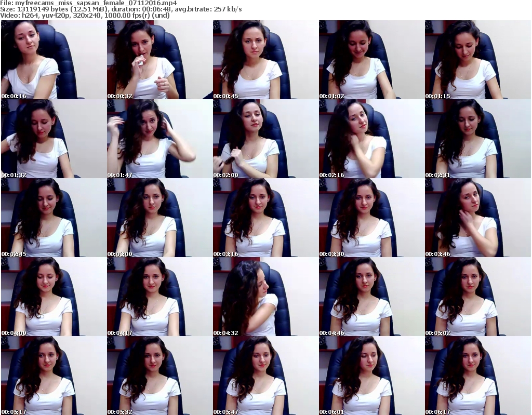View the frame stamped 00:05:32
This screenshot has width=532, height=415.
(160, 376)
